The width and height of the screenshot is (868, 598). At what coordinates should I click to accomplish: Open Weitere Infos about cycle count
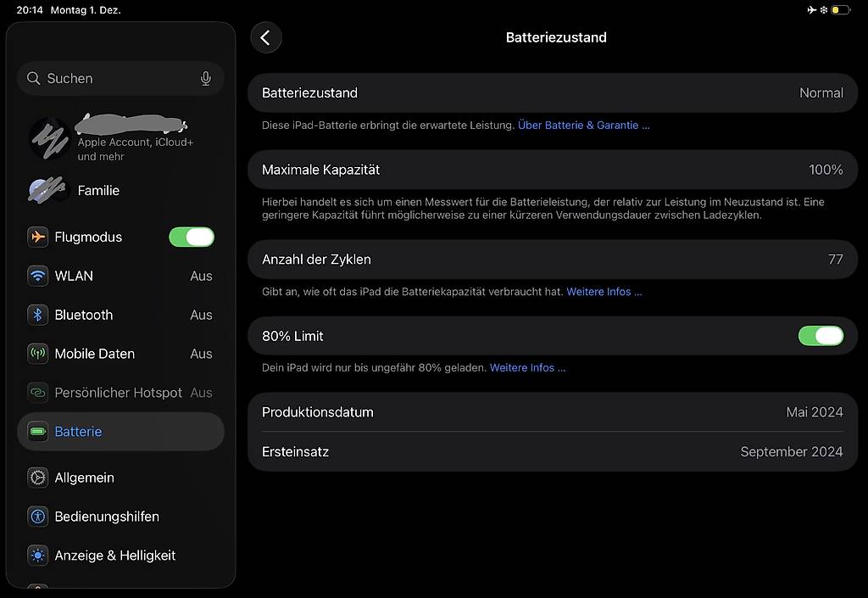click(604, 292)
